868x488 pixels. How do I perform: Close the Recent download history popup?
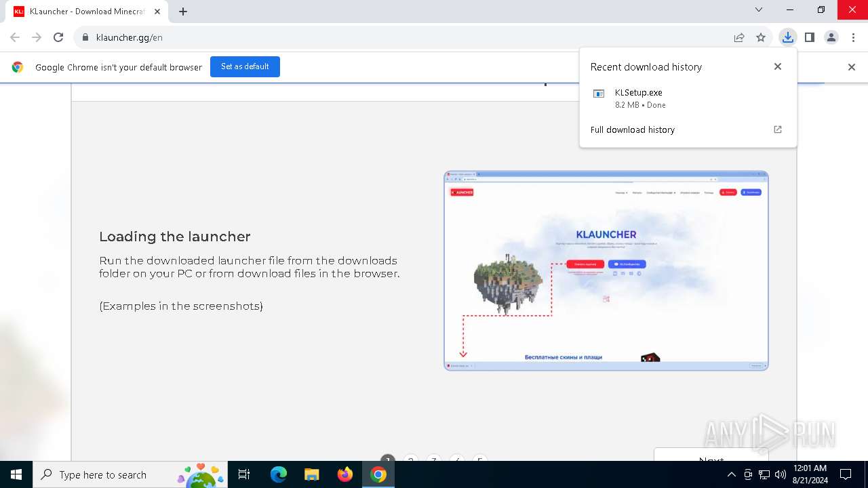[x=778, y=66]
